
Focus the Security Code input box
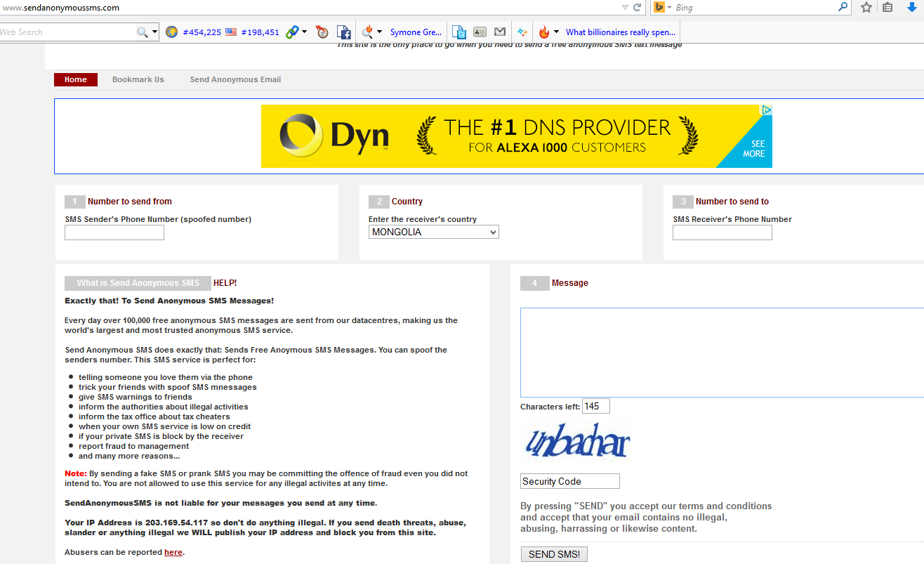570,481
